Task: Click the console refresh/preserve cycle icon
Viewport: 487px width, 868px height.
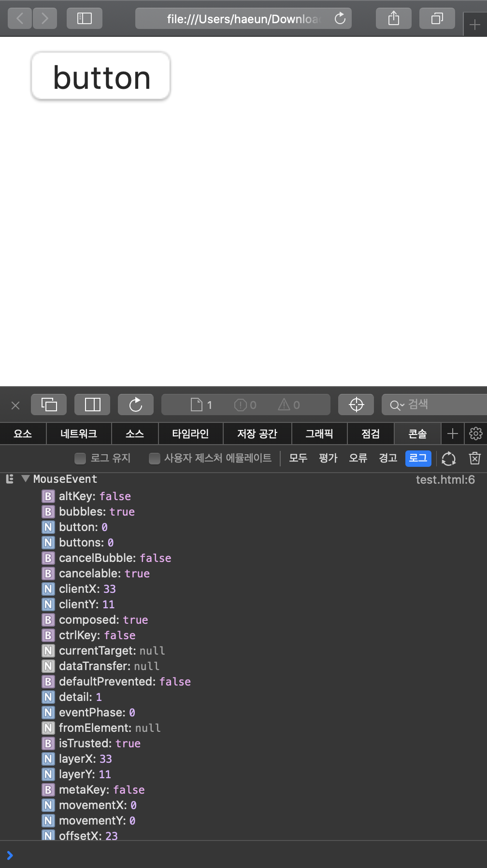Action: pos(449,458)
